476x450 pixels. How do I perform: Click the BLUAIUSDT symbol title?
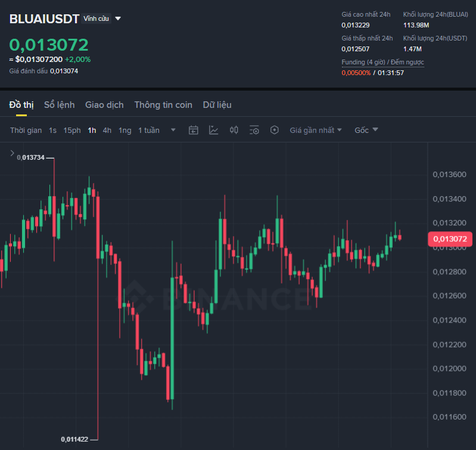pos(44,19)
